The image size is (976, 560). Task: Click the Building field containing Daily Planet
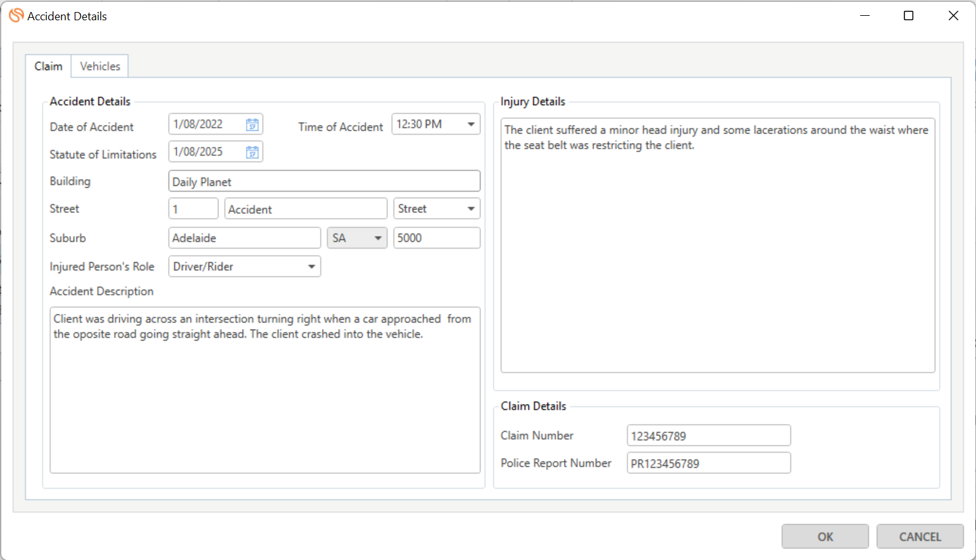[x=324, y=182]
